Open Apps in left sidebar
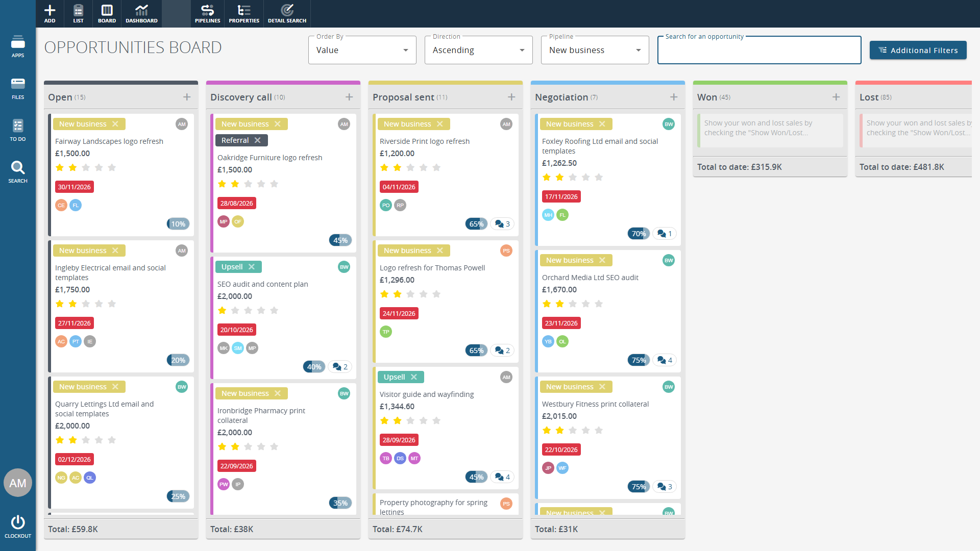This screenshot has width=980, height=551. (18, 46)
